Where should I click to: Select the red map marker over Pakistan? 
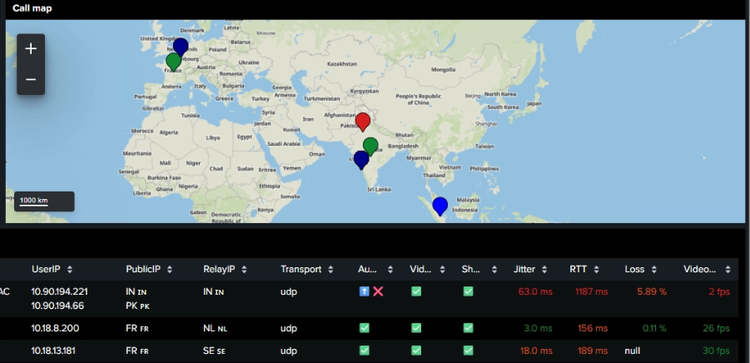(363, 122)
